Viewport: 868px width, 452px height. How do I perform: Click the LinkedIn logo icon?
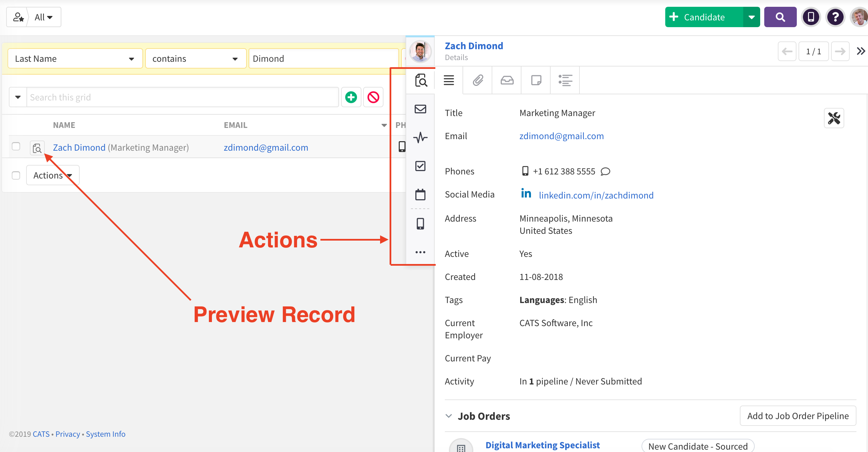(526, 193)
